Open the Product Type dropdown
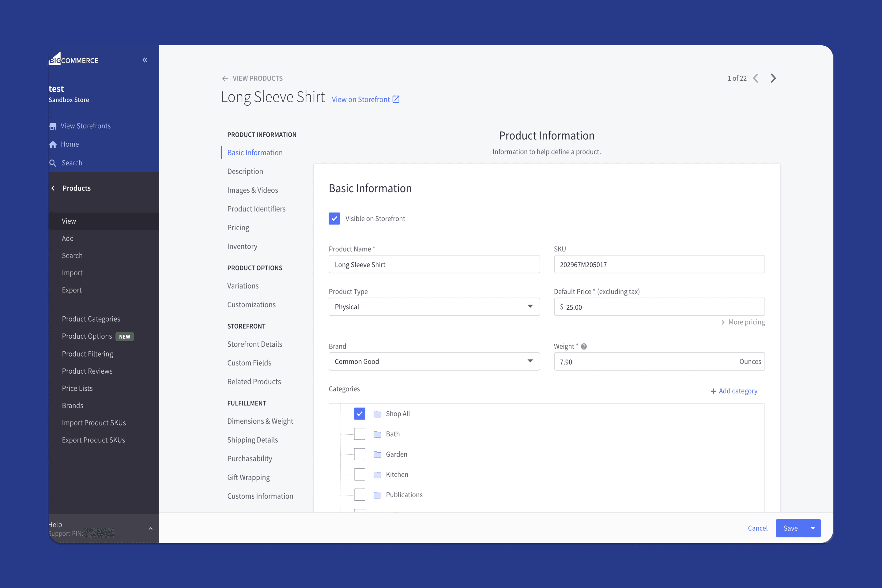The image size is (882, 588). point(434,307)
